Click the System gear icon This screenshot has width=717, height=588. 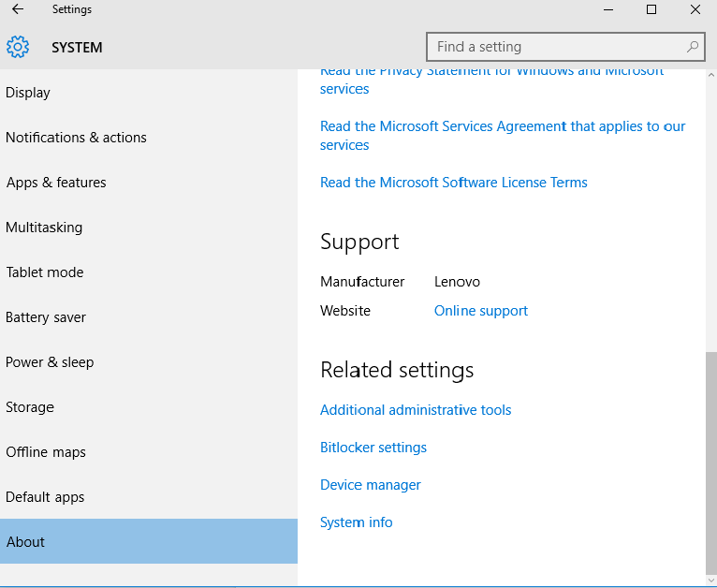coord(18,47)
